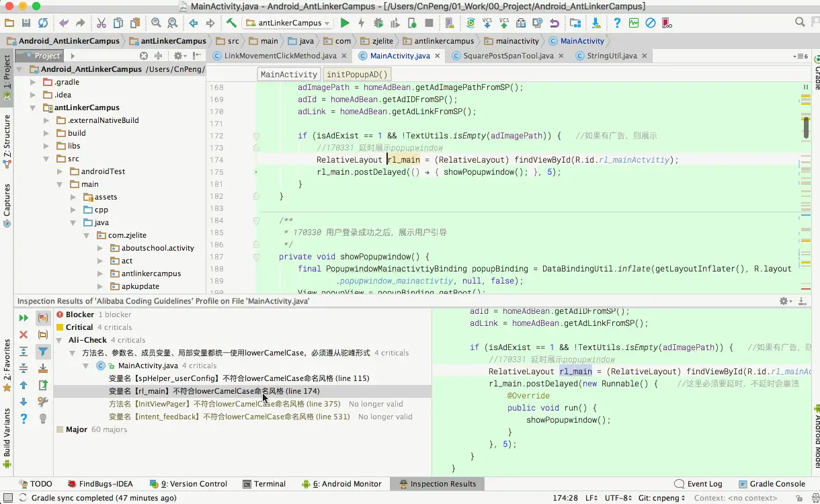
Task: Click the Help question mark toolbar icon
Action: (x=617, y=23)
